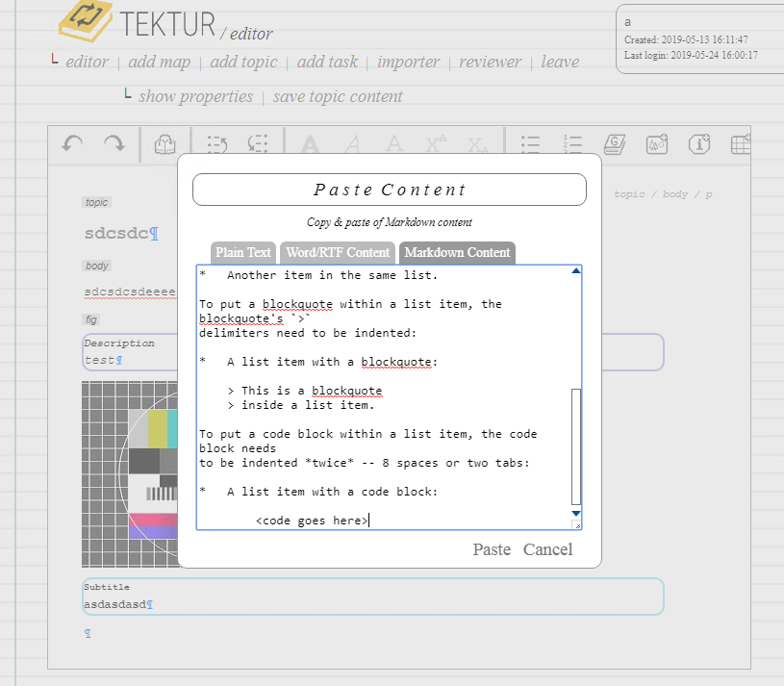
Task: Click the save topic content link
Action: click(x=338, y=96)
